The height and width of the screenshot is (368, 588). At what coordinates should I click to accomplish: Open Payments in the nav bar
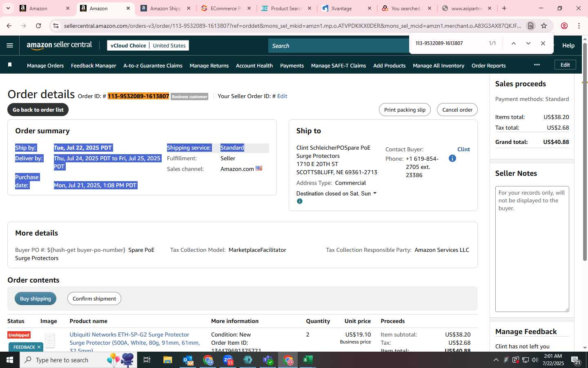pos(292,65)
